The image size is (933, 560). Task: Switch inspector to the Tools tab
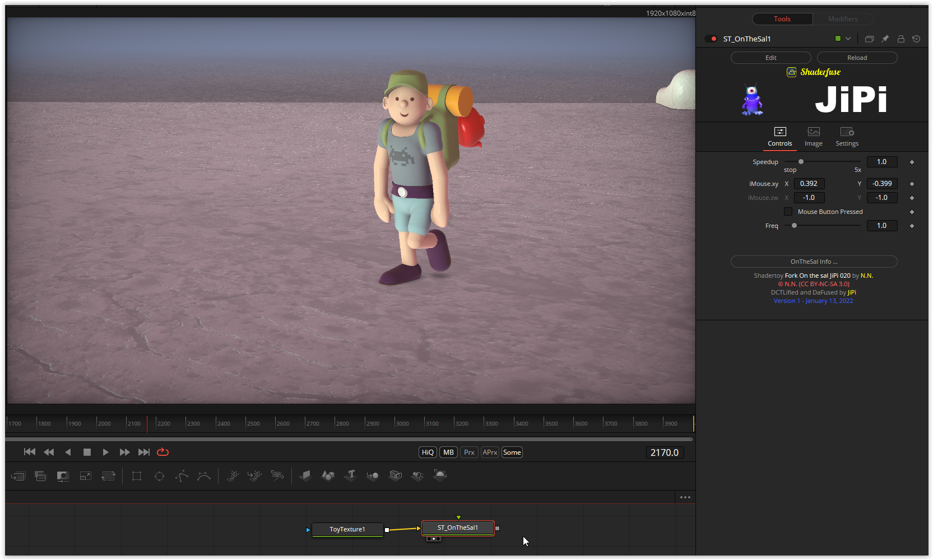[x=782, y=19]
